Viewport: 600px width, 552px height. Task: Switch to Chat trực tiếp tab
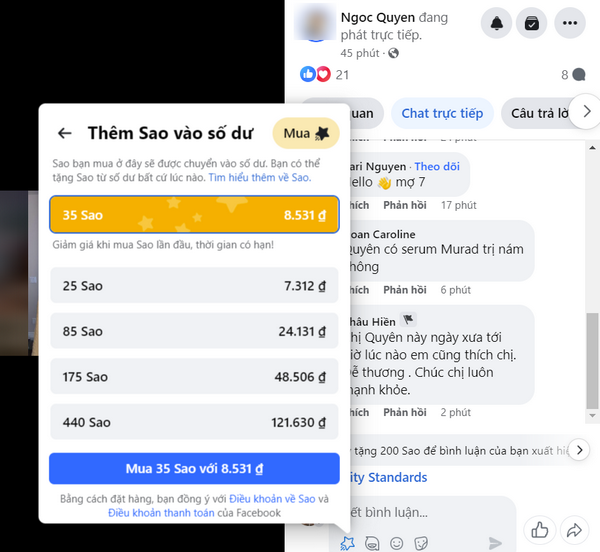click(x=442, y=113)
